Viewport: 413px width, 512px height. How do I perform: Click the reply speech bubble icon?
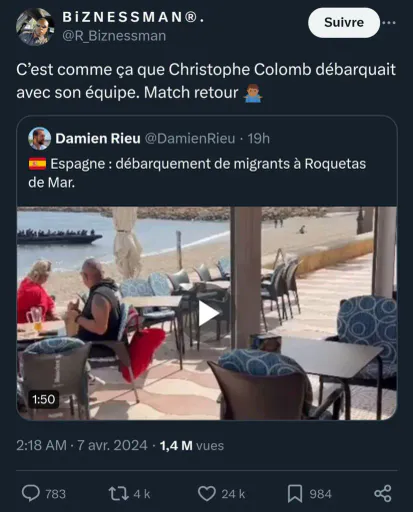pyautogui.click(x=31, y=493)
